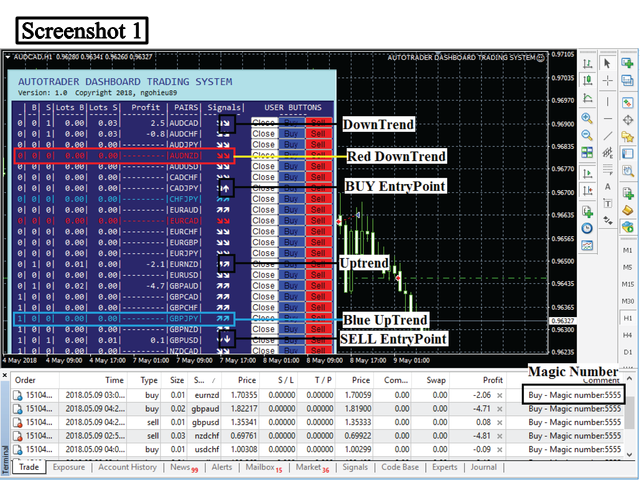This screenshot has height=480, width=640.
Task: Select the equidistant channel tool
Action: coord(607,153)
